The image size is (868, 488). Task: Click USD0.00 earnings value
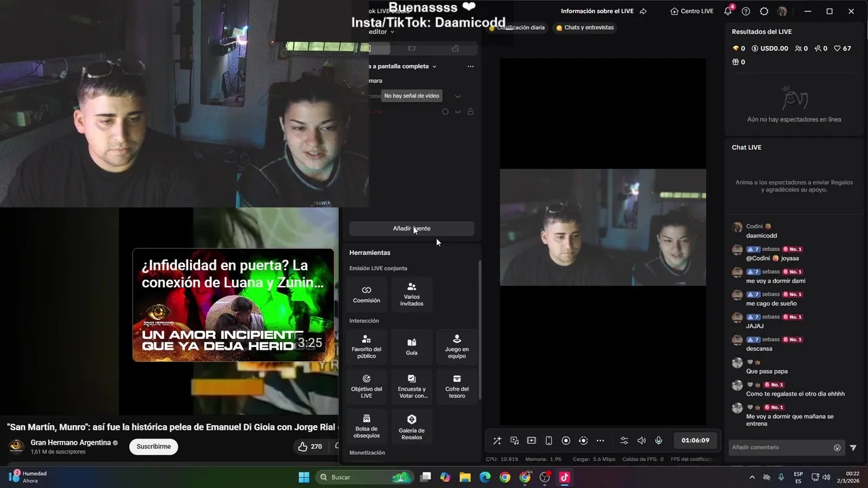pos(769,49)
